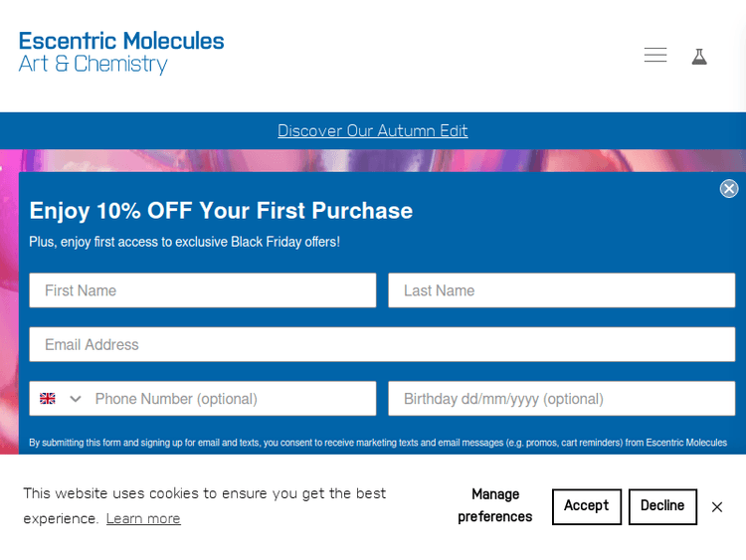Click the UK flag icon
The height and width of the screenshot is (560, 746).
[x=48, y=399]
